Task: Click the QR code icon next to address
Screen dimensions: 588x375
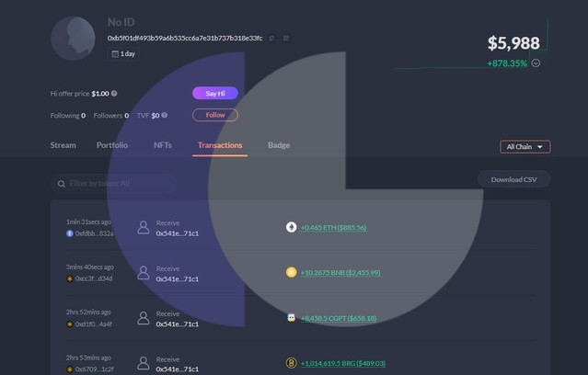Action: coord(286,38)
